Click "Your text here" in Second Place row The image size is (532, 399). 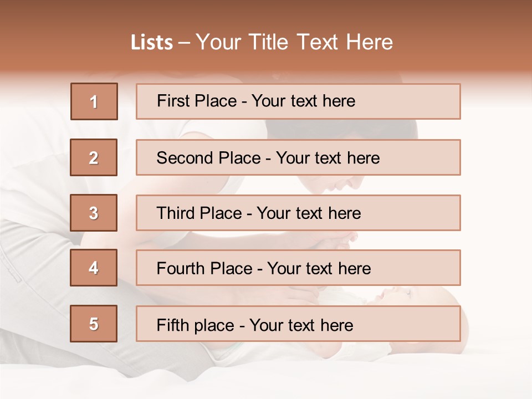click(x=328, y=158)
